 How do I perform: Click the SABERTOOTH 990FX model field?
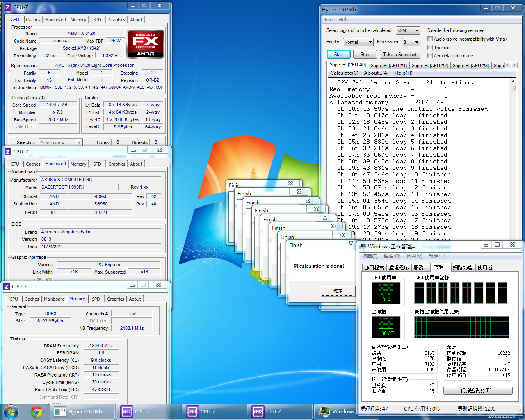tap(78, 187)
